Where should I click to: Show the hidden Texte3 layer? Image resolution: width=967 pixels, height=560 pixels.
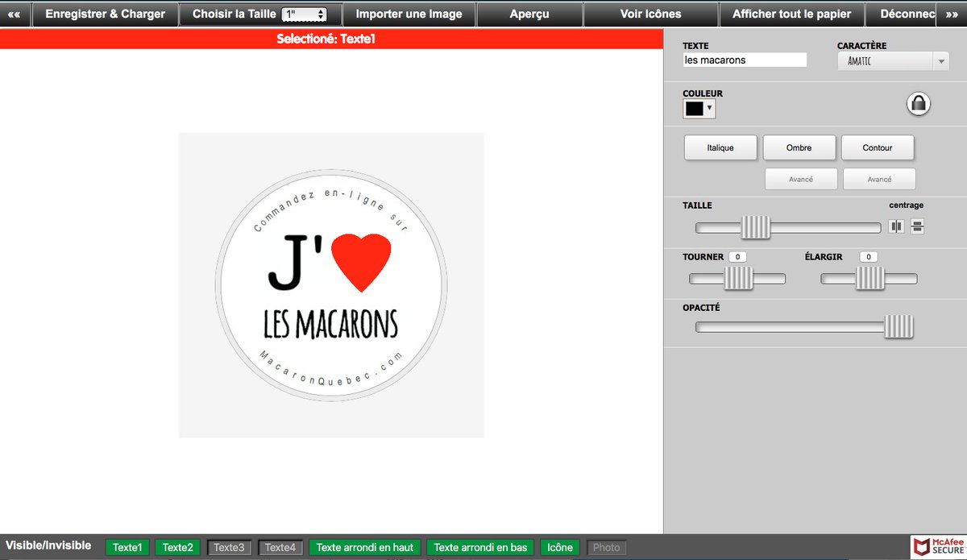[229, 547]
